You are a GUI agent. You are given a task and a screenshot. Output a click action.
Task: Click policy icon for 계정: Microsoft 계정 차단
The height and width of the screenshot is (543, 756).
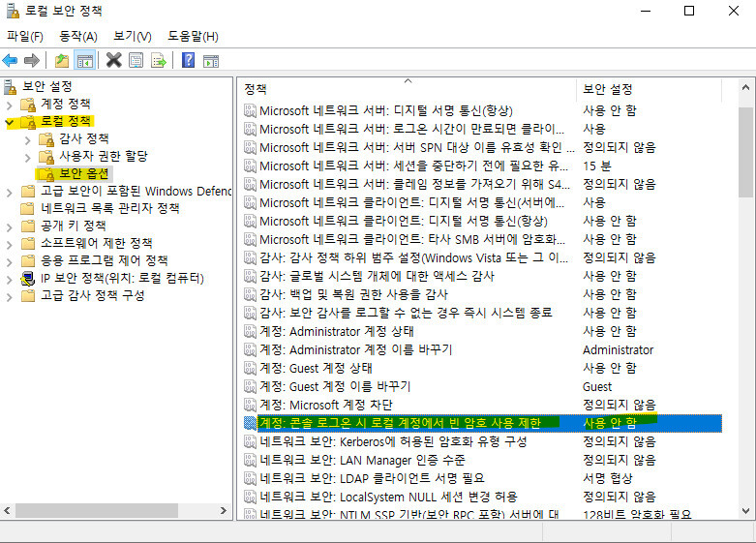point(250,406)
